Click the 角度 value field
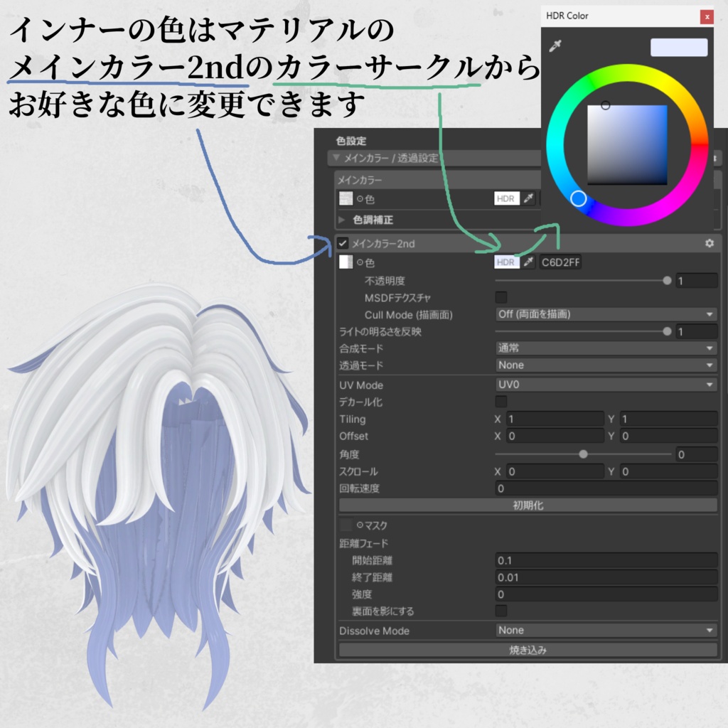728x728 pixels. coord(697,454)
